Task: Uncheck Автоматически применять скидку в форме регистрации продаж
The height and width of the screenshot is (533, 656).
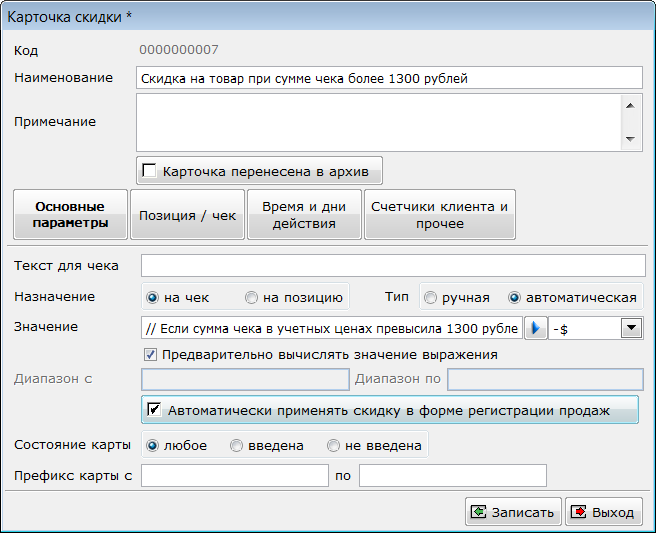Action: 154,410
